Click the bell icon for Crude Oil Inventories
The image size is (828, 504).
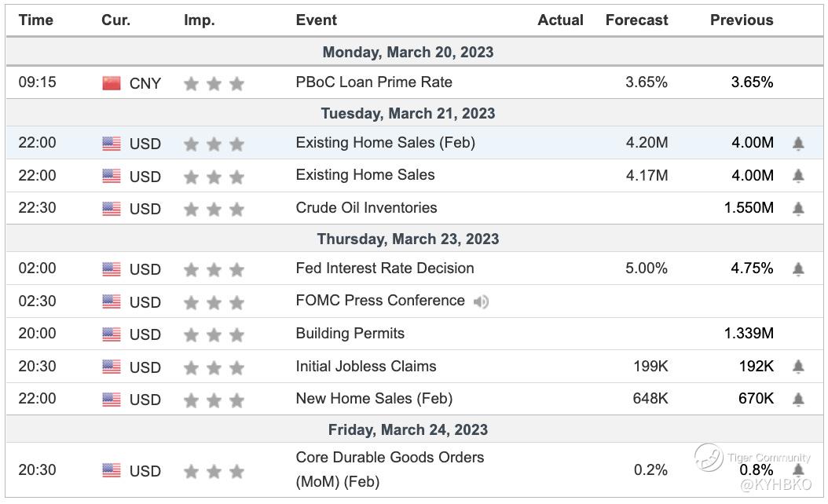point(798,209)
